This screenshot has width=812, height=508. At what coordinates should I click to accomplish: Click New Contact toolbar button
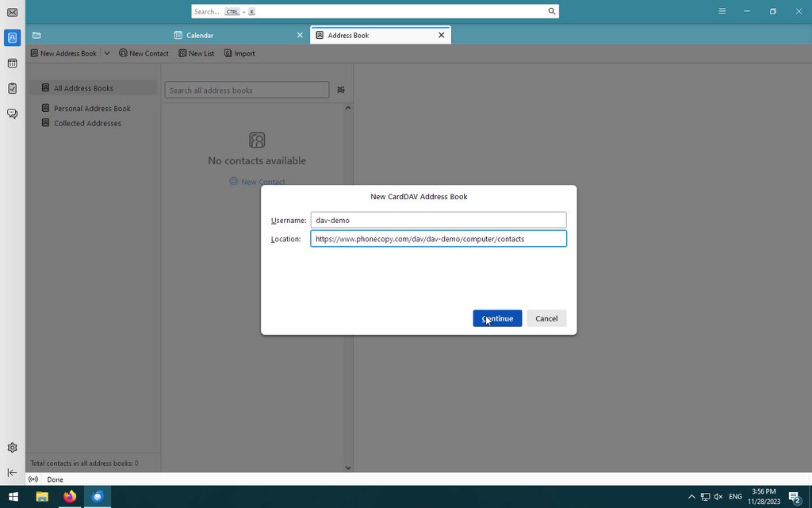click(144, 53)
